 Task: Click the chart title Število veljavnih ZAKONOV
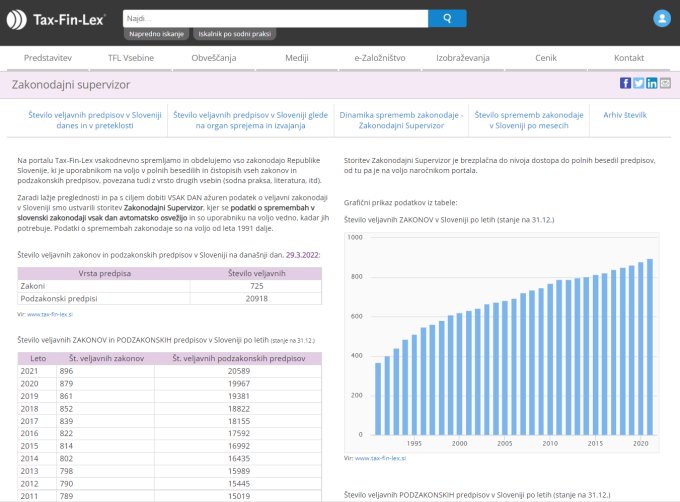[449, 220]
